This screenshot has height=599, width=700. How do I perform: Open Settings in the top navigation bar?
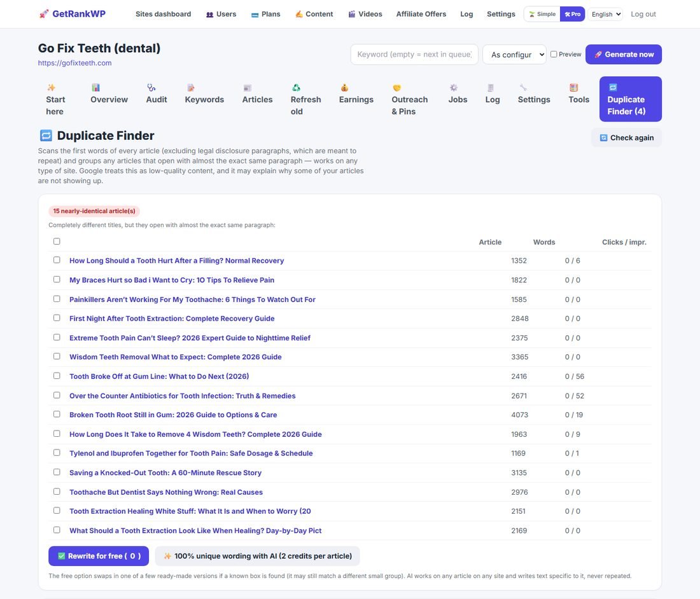(501, 14)
